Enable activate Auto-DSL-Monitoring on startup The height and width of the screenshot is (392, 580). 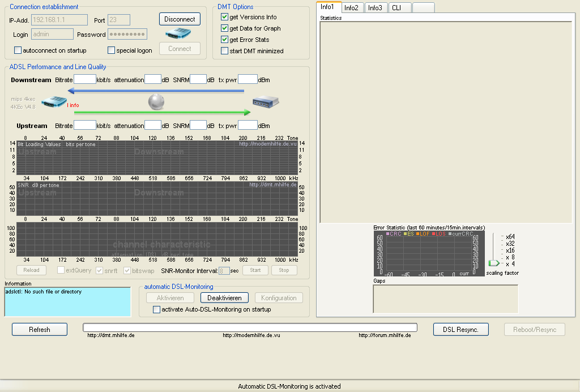click(x=157, y=310)
